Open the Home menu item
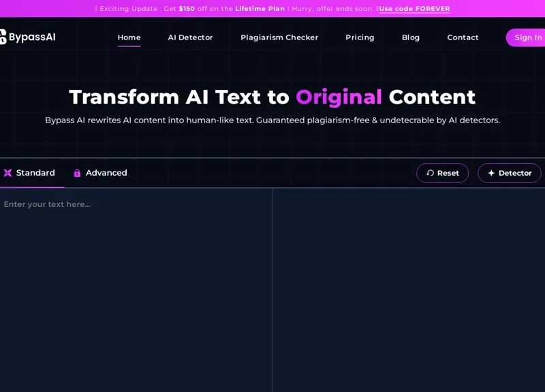This screenshot has width=545, height=392. coord(129,37)
